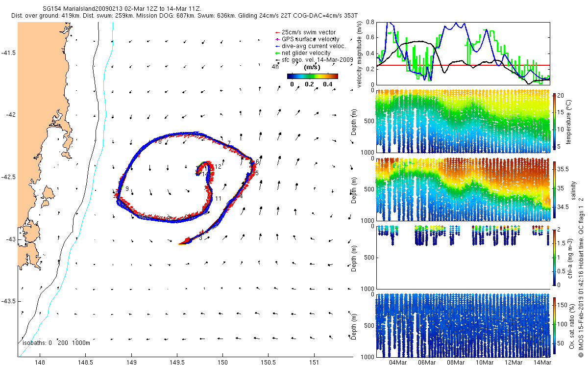The height and width of the screenshot is (368, 588).
Task: Click the "Ox. sat. ratio (%)" colorbar label
Action: 571,325
